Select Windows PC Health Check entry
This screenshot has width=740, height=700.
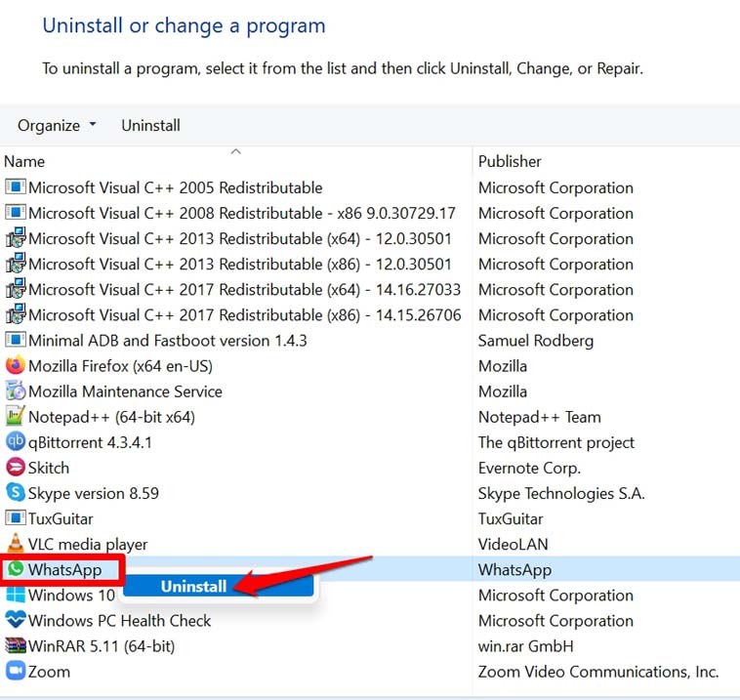tap(119, 621)
